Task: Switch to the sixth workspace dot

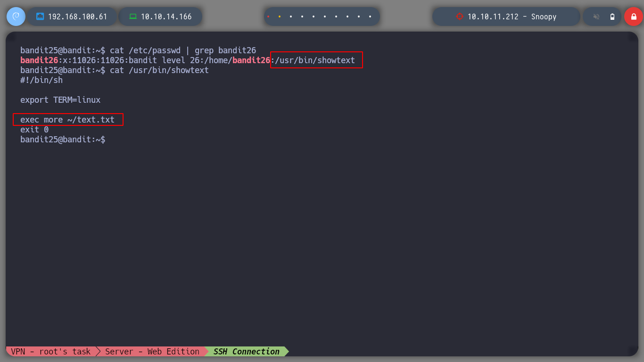Action: click(325, 16)
